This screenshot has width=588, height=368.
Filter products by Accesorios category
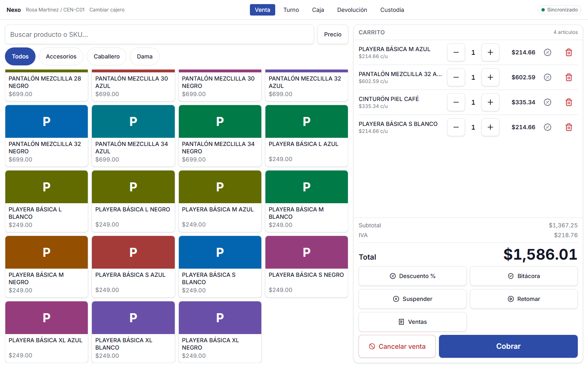coord(61,56)
